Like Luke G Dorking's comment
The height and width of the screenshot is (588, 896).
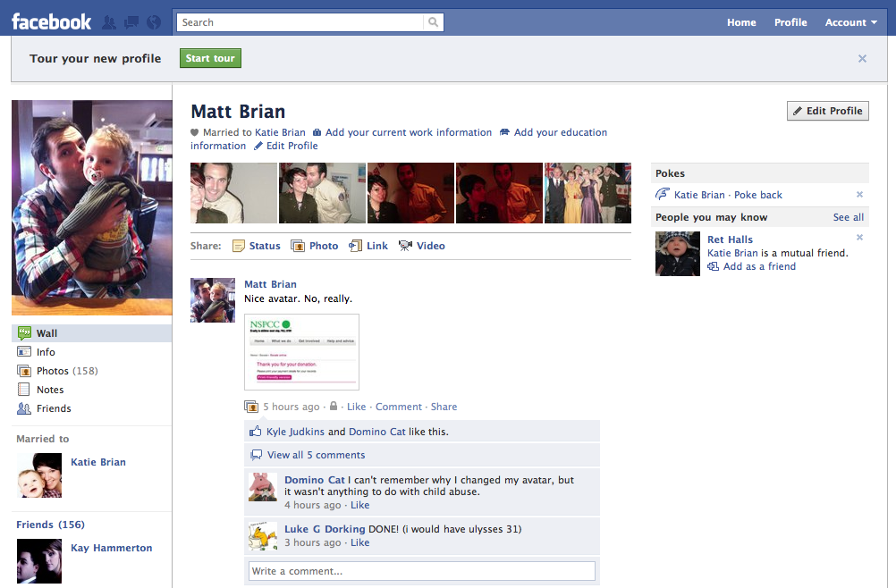point(360,543)
